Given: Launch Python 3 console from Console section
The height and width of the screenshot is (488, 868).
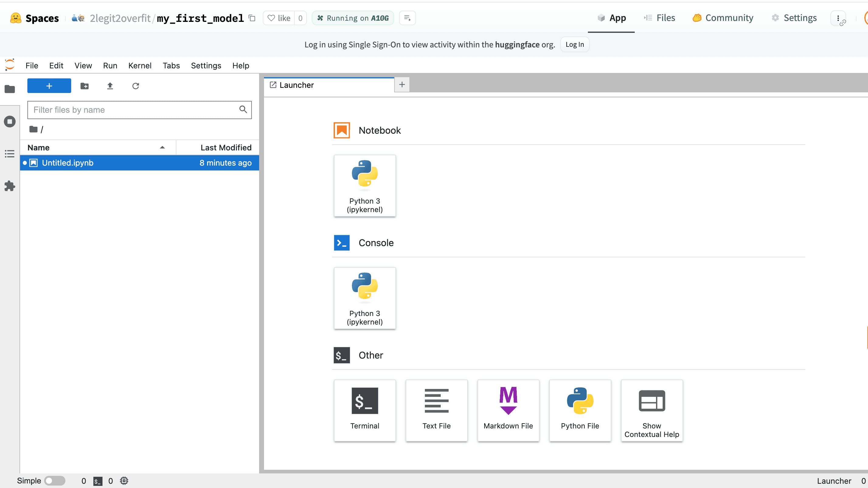Looking at the screenshot, I should 365,298.
